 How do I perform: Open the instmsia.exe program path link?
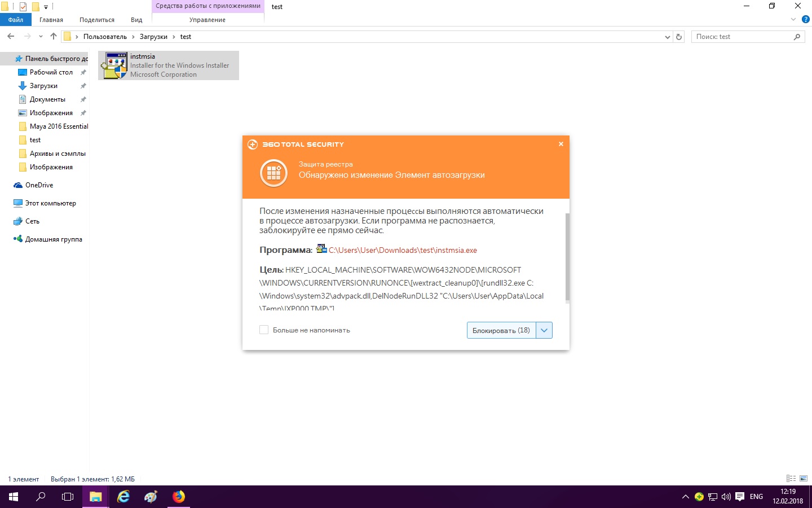[403, 250]
